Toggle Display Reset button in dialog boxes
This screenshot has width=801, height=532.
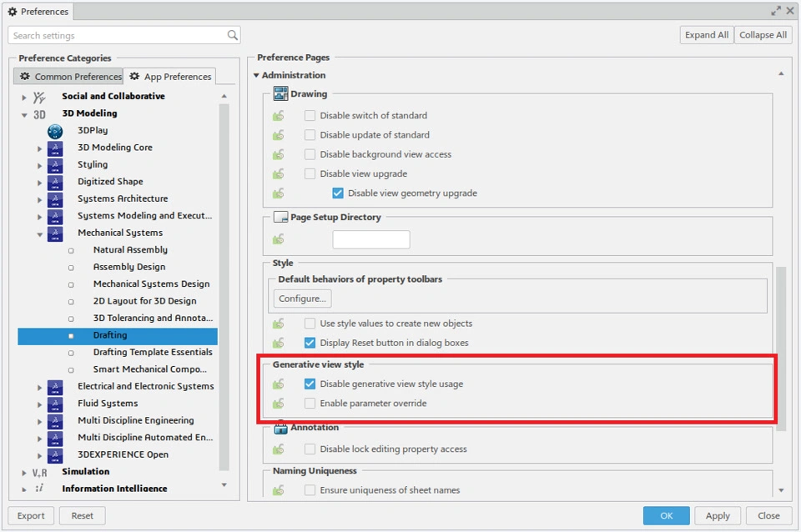[x=310, y=343]
